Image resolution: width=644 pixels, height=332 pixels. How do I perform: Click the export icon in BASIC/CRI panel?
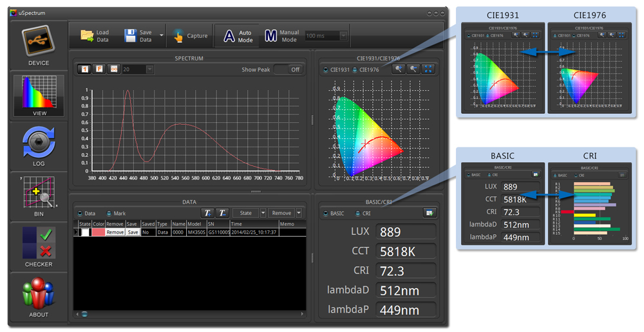coord(429,213)
